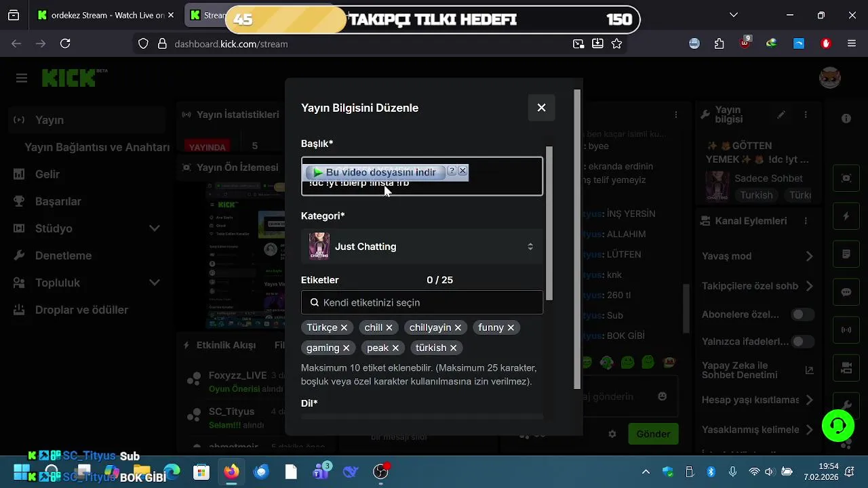The height and width of the screenshot is (488, 868).
Task: Click the broadcast signal icon in right strip
Action: pos(846,330)
